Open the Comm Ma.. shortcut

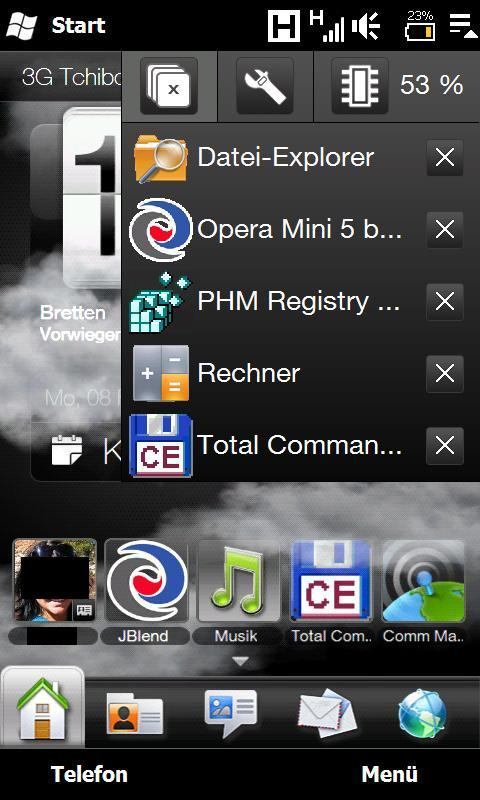tap(423, 581)
